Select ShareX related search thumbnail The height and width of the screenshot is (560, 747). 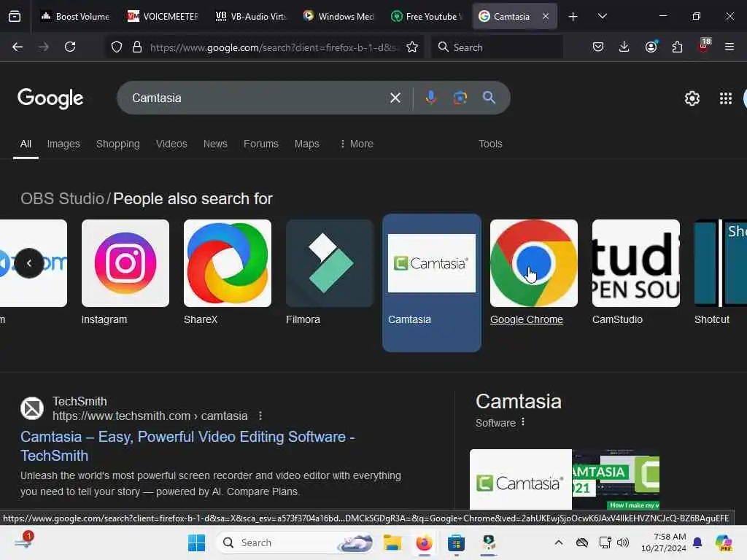[x=228, y=262]
